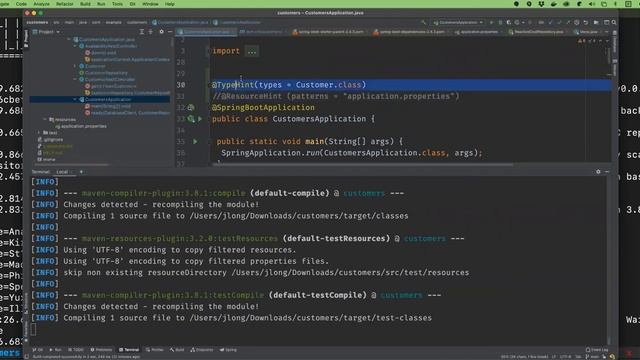This screenshot has height=360, width=640.
Task: Open the Run tool window
Action: click(55, 350)
